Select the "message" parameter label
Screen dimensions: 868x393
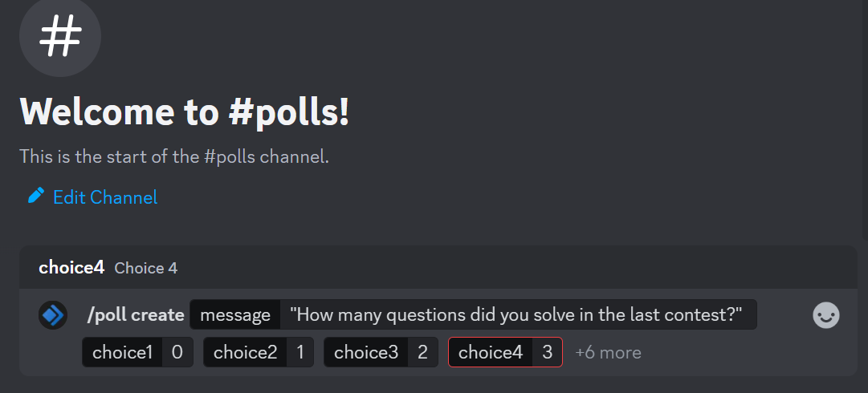[x=235, y=315]
